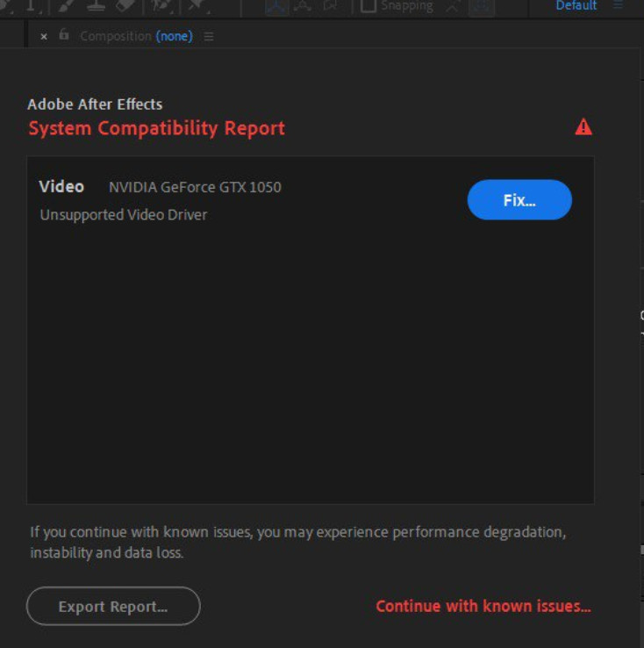Select the Clone Stamp tool
The width and height of the screenshot is (644, 648).
click(96, 6)
